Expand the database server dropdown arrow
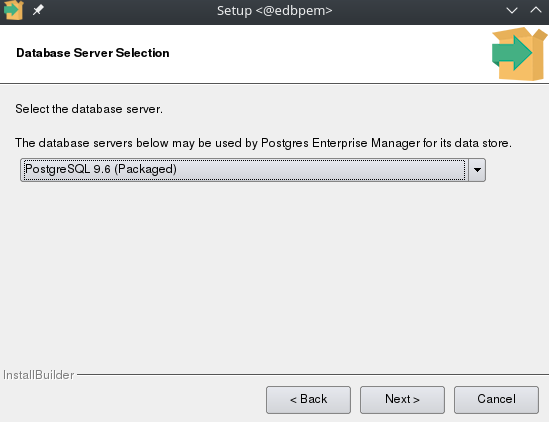This screenshot has height=422, width=549. tap(477, 170)
